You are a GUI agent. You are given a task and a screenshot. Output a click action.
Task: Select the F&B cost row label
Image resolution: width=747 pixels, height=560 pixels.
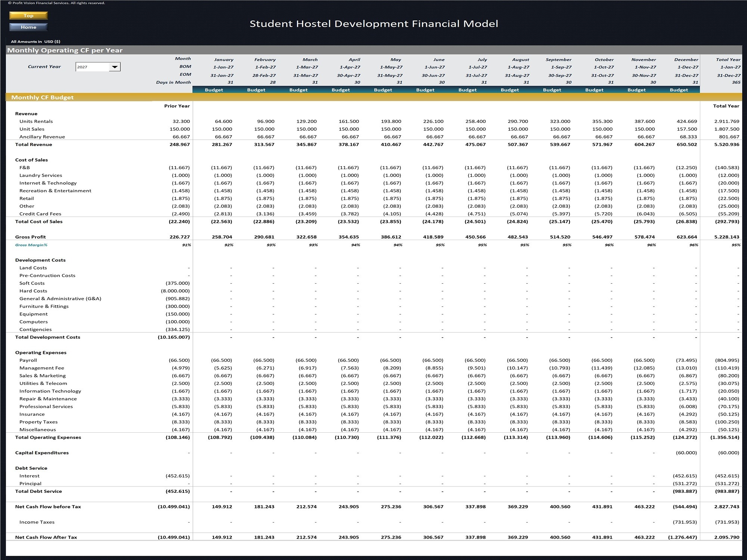coord(24,168)
